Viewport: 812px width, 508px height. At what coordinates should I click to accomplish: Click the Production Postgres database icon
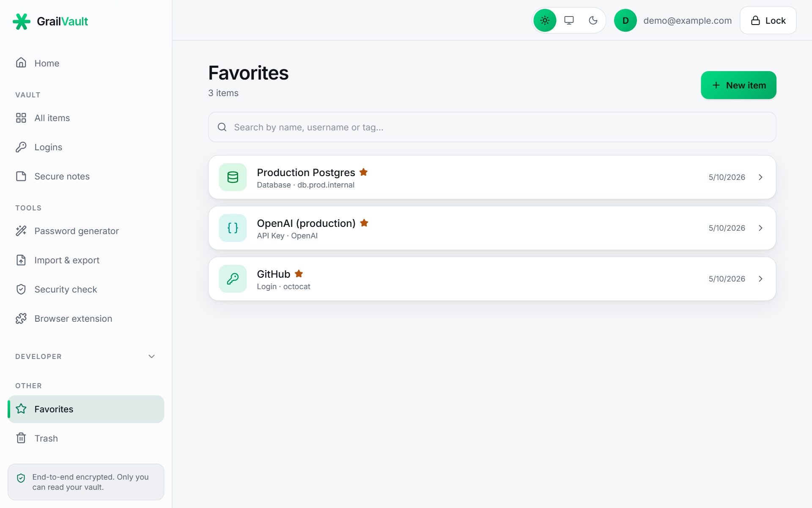pyautogui.click(x=233, y=177)
